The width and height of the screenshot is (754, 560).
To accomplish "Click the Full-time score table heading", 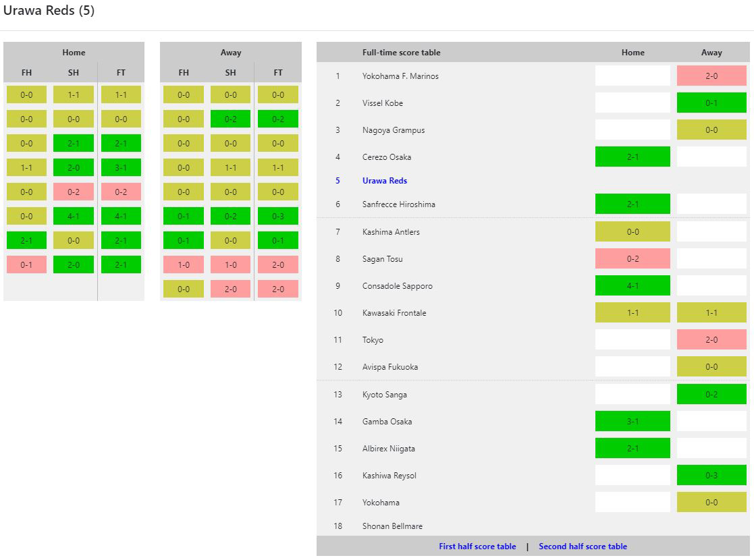I will pyautogui.click(x=401, y=53).
